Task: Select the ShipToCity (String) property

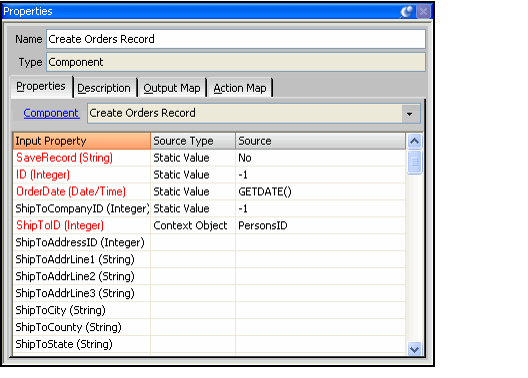Action: [x=82, y=310]
